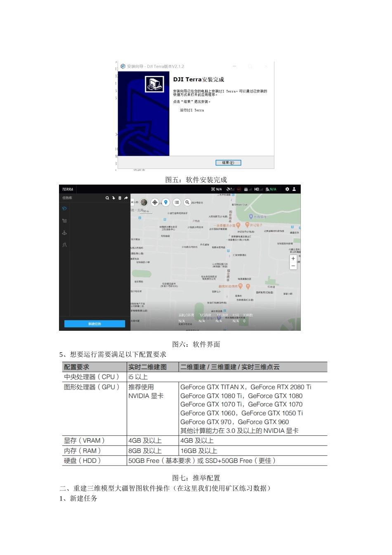Screen dimensions: 392x555
Task: Click the NVIDIA 显卡 cell text
Action: pyautogui.click(x=146, y=396)
